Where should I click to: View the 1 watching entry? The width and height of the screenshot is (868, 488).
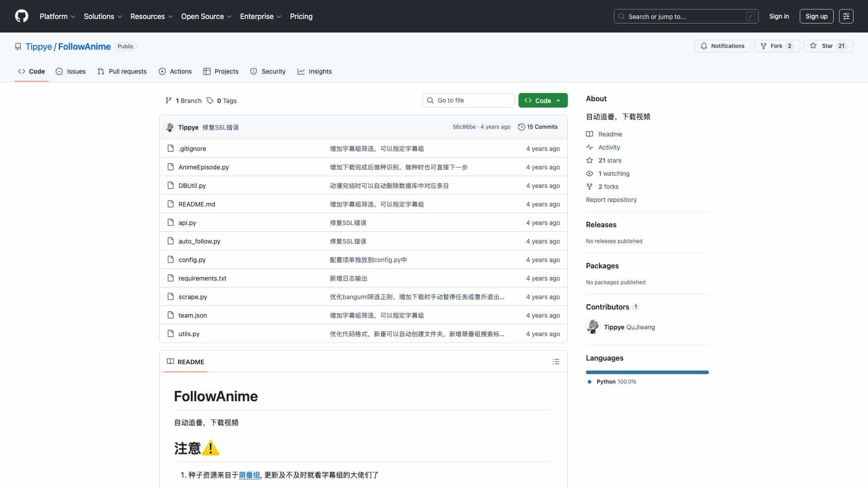point(608,174)
